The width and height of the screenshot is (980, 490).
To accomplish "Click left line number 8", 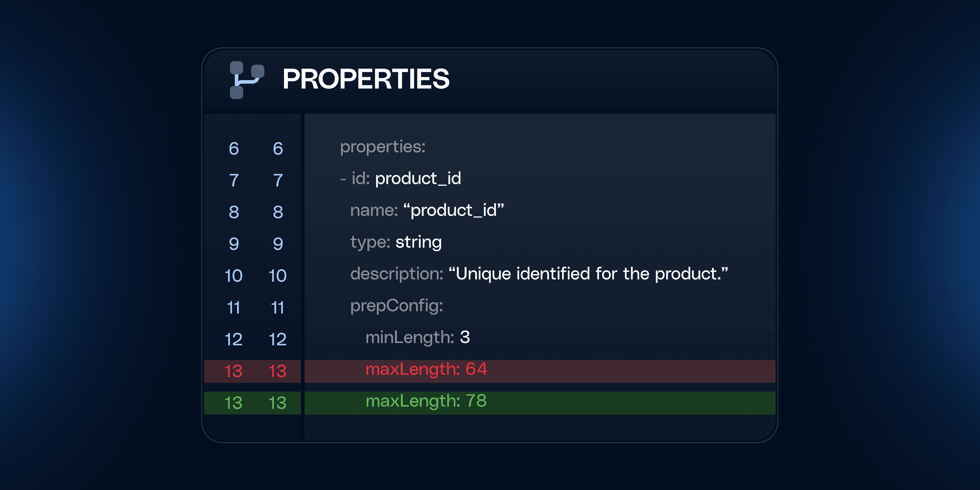I will (x=234, y=212).
